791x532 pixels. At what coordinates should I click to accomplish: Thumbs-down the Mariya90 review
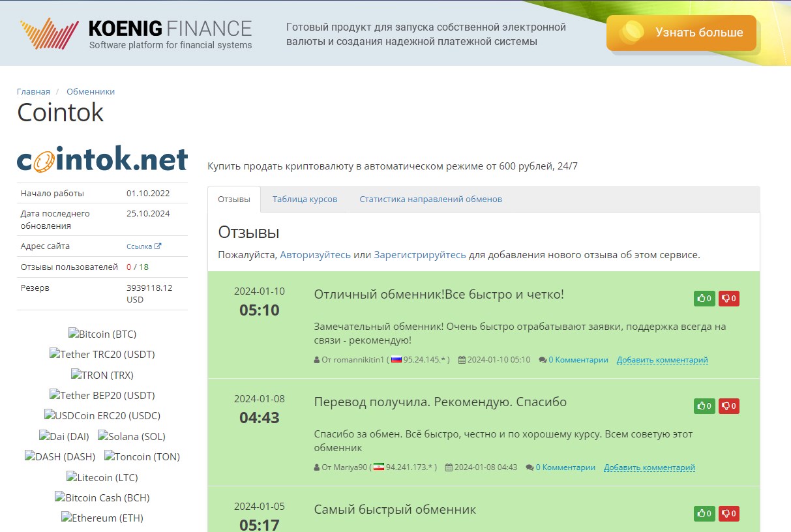coord(729,406)
